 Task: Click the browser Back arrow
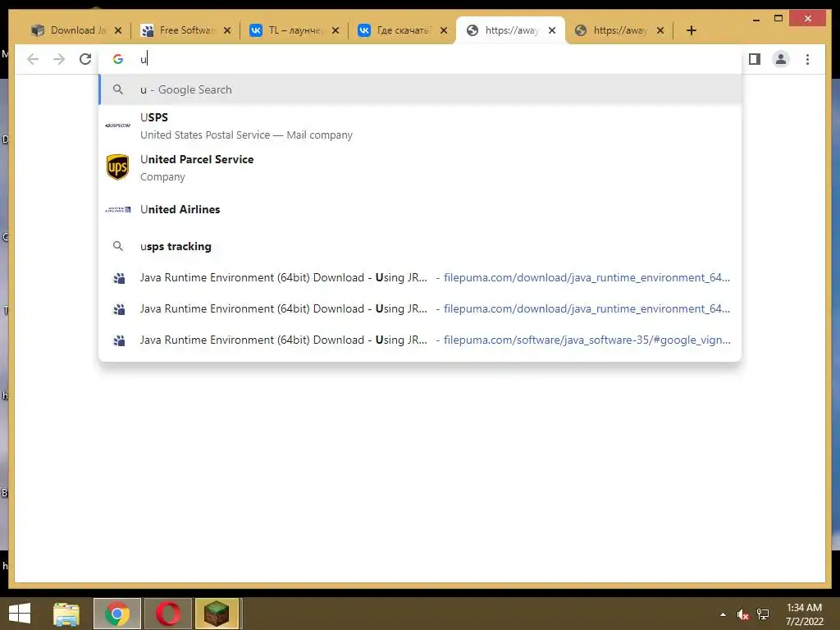[x=33, y=59]
